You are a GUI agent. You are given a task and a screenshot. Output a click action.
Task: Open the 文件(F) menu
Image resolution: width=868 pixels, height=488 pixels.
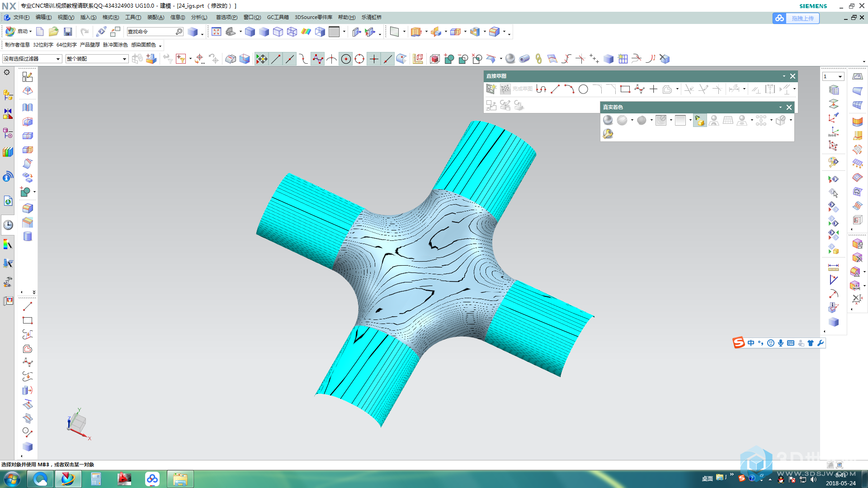21,17
